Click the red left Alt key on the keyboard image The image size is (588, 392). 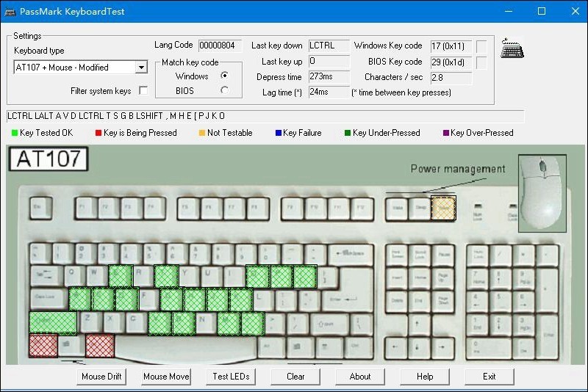[100, 346]
